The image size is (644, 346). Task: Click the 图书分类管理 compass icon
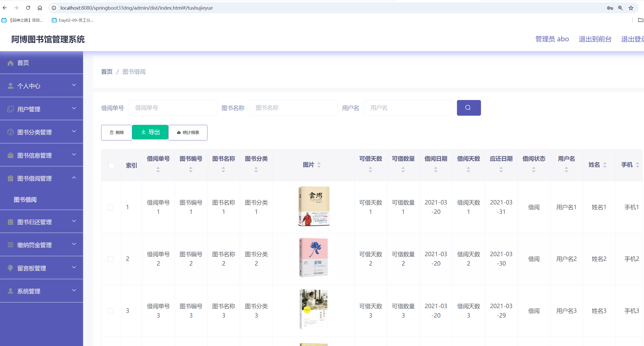tap(10, 132)
